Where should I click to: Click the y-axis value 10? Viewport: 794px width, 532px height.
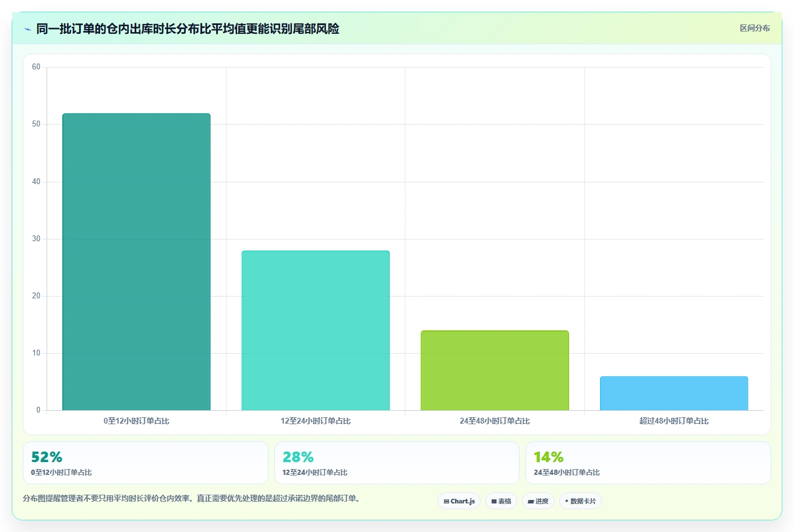click(x=36, y=353)
